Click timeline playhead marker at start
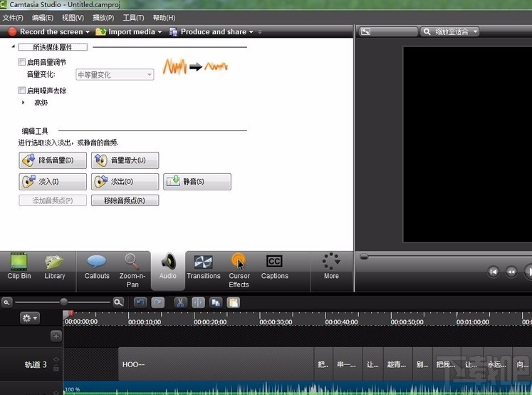 pyautogui.click(x=70, y=314)
